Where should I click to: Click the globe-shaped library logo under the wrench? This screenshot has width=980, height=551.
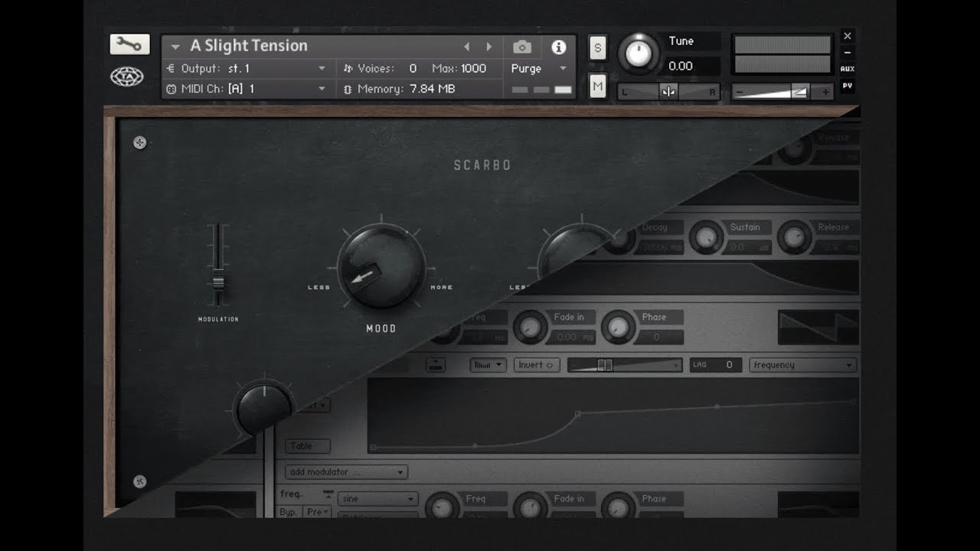coord(127,77)
